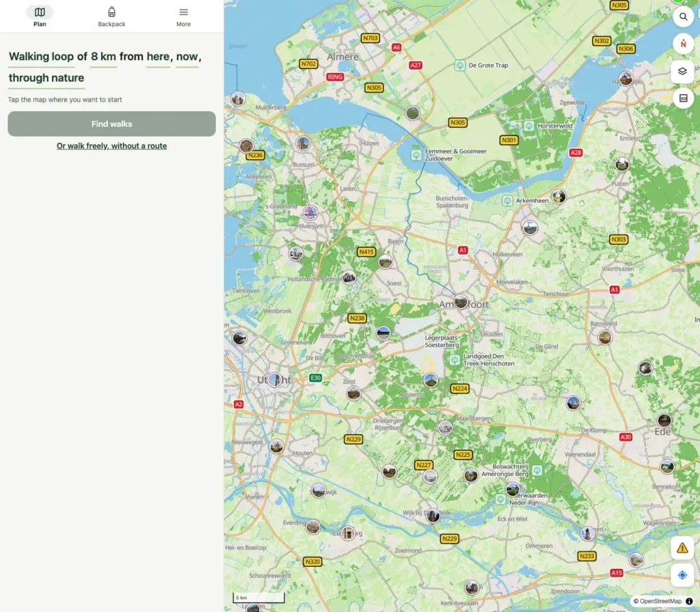Open photo marker between Nieuwegein and Houten
700x612 pixels.
[277, 447]
